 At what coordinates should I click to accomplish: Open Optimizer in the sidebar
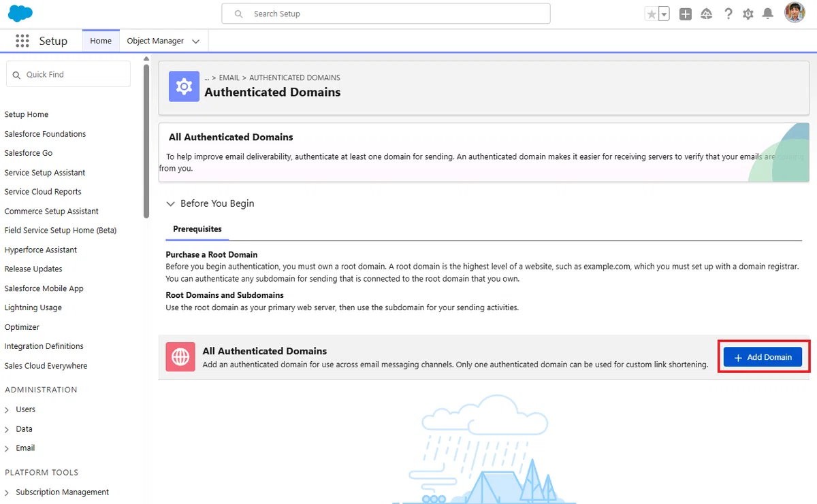pyautogui.click(x=22, y=327)
